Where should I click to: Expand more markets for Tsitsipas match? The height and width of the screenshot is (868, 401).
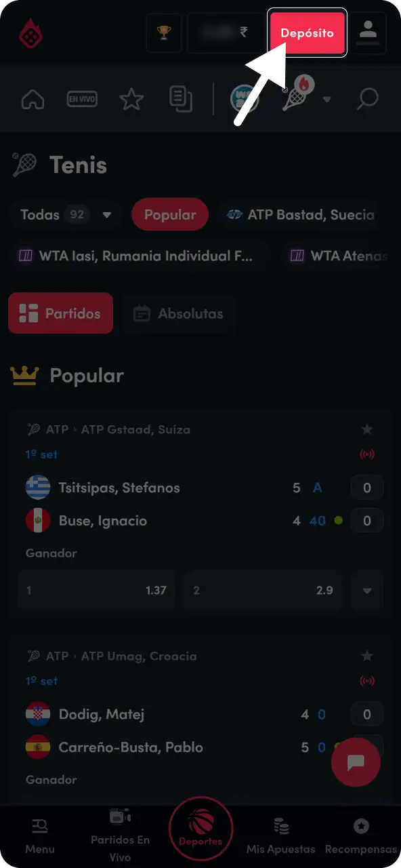pos(367,591)
